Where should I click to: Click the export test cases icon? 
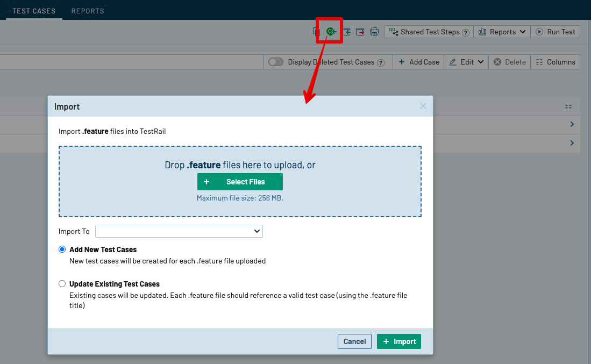pos(360,32)
